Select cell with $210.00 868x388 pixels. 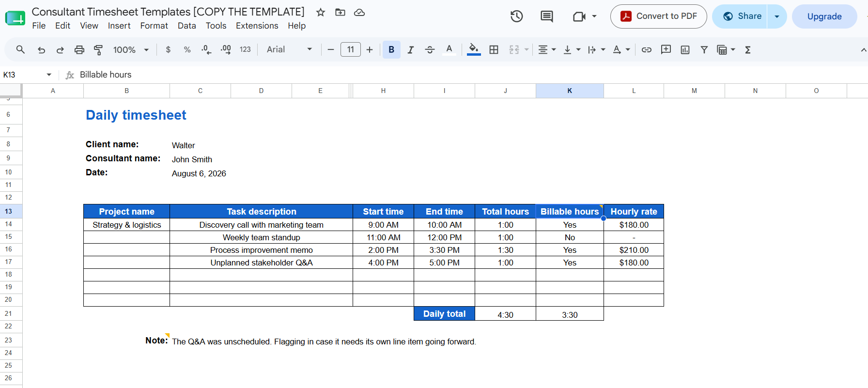[x=634, y=250]
